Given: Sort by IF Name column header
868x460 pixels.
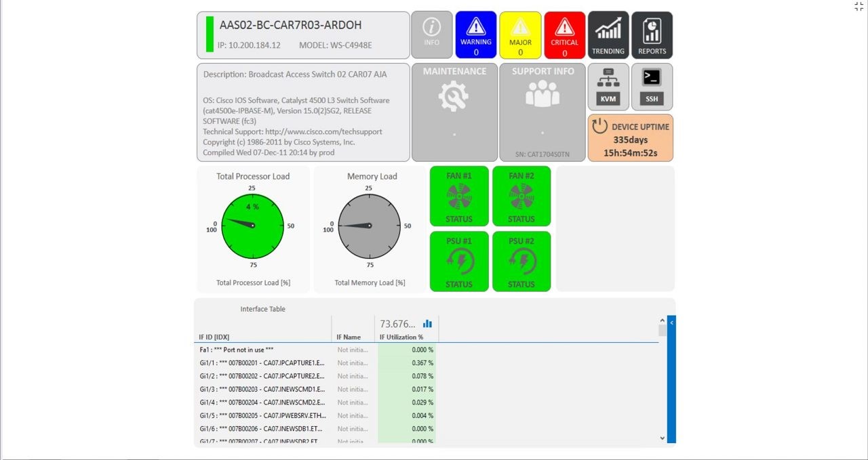Looking at the screenshot, I should coord(349,337).
